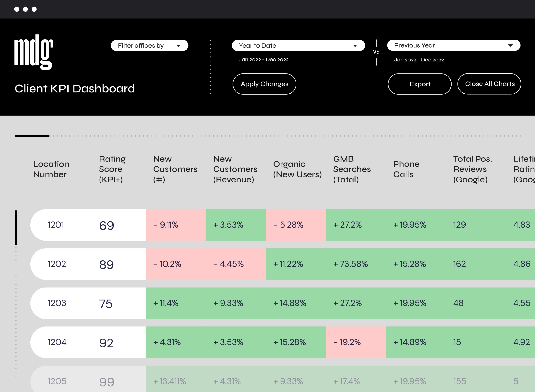Click the + 73.58% GMB searches cell
535x392 pixels.
pos(356,264)
